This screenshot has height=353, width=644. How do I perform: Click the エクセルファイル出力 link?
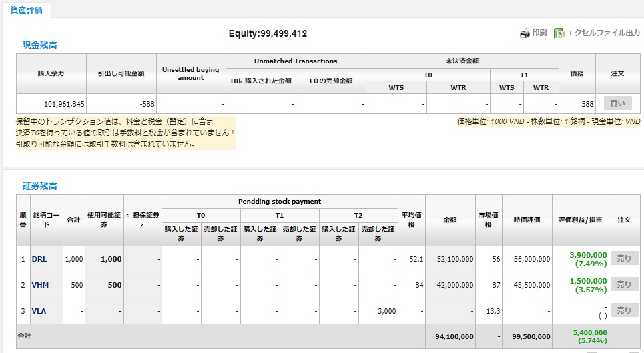(603, 33)
